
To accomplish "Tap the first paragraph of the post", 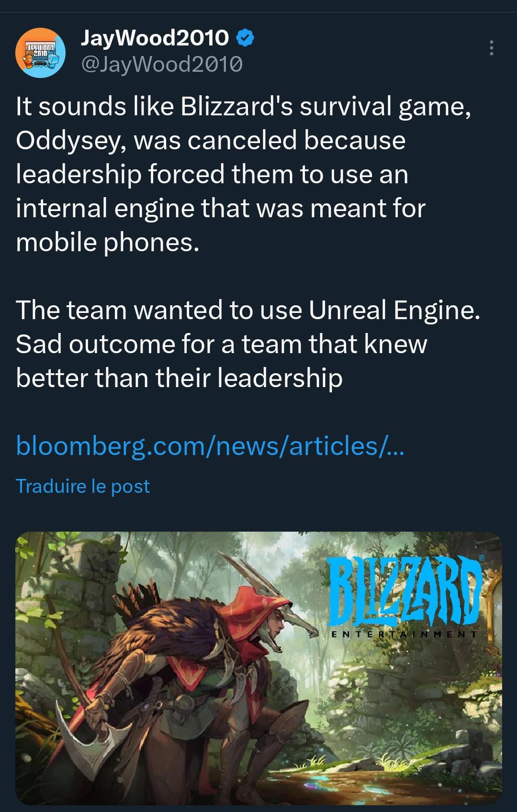I will coord(244,174).
